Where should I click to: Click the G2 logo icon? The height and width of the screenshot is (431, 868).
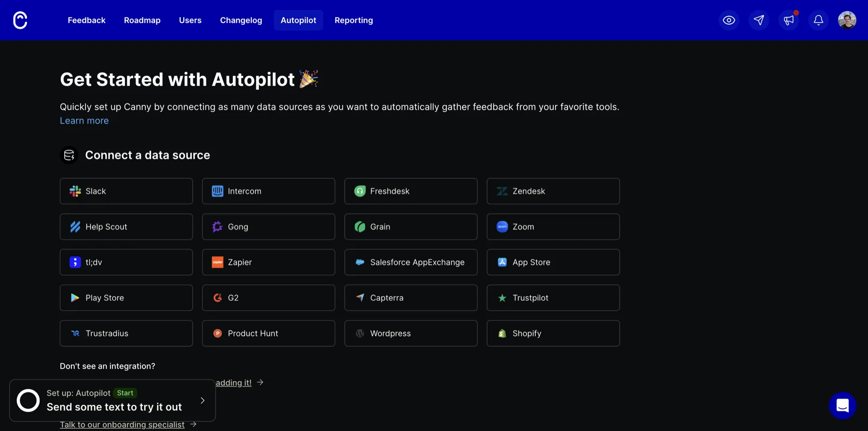(x=217, y=298)
